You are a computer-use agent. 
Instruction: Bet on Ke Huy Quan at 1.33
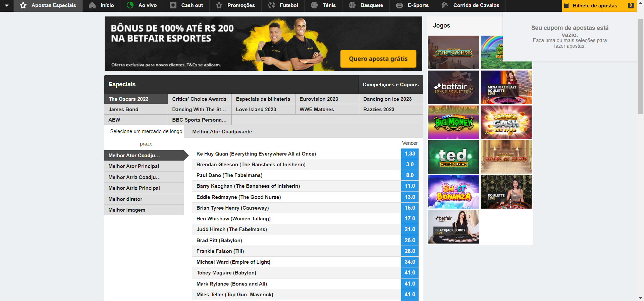pos(410,154)
